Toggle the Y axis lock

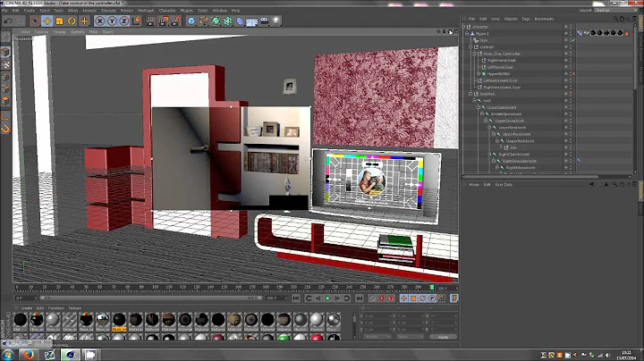coord(112,21)
